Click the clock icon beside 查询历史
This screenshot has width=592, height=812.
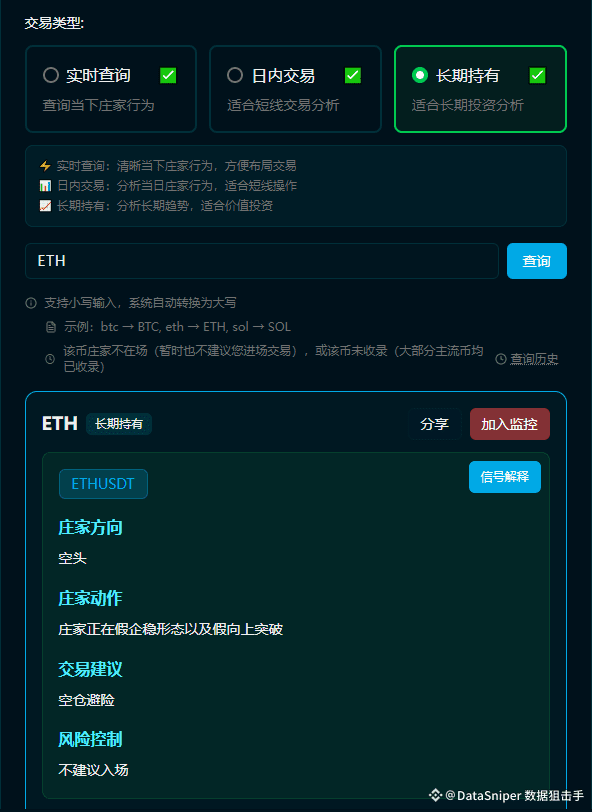[x=501, y=358]
